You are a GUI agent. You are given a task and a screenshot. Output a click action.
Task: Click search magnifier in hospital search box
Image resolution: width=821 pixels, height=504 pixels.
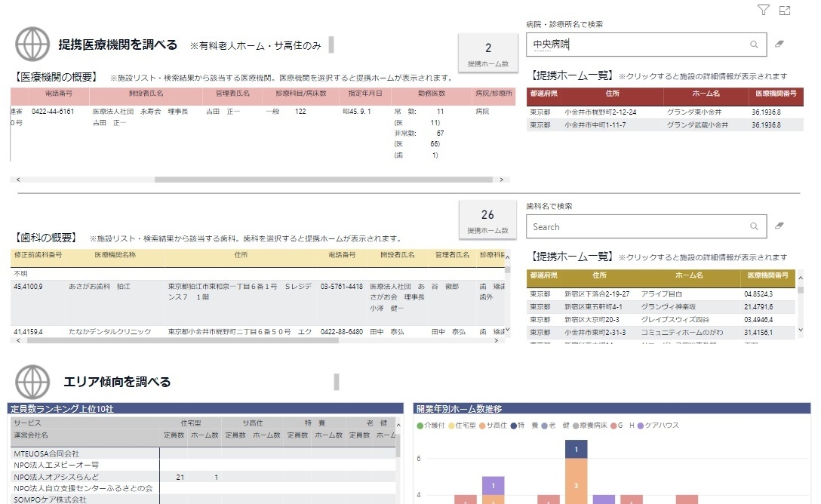pyautogui.click(x=754, y=45)
